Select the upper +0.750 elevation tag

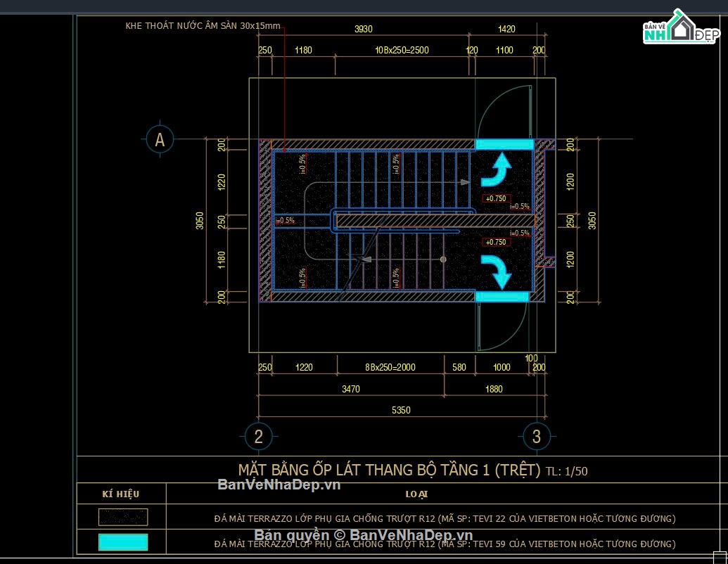click(x=496, y=198)
